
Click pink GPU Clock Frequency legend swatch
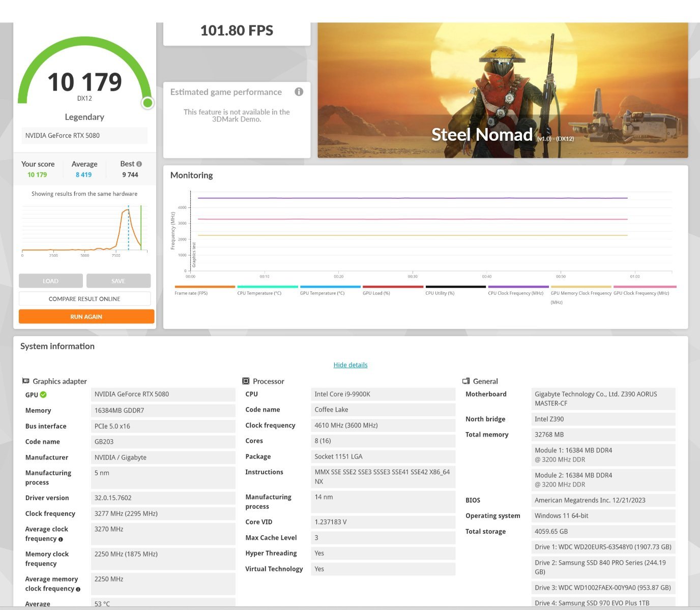point(645,287)
